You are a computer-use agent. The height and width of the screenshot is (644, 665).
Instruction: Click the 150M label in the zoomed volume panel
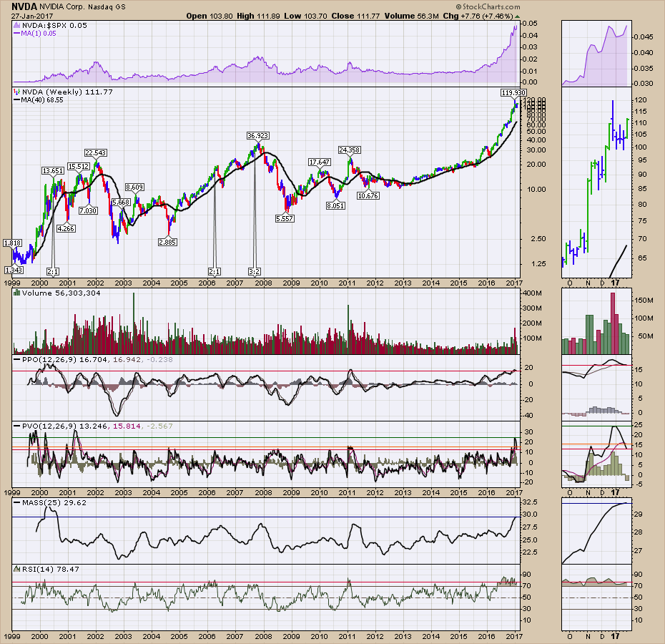pos(644,300)
